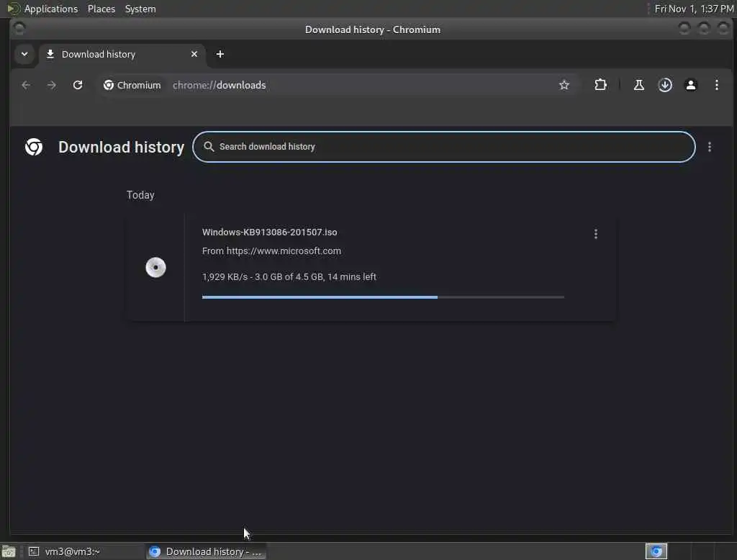This screenshot has height=560, width=737.
Task: Click the Chromium logo beside Download history
Action: click(34, 147)
